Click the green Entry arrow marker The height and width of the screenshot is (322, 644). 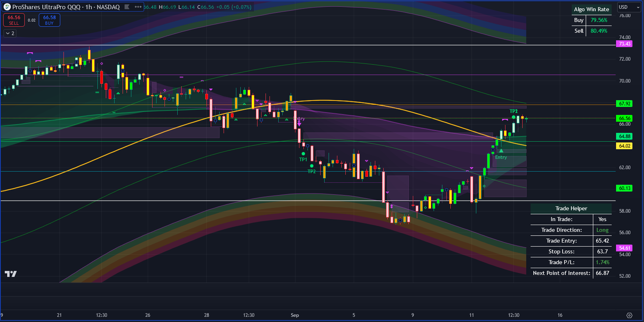[x=501, y=151]
